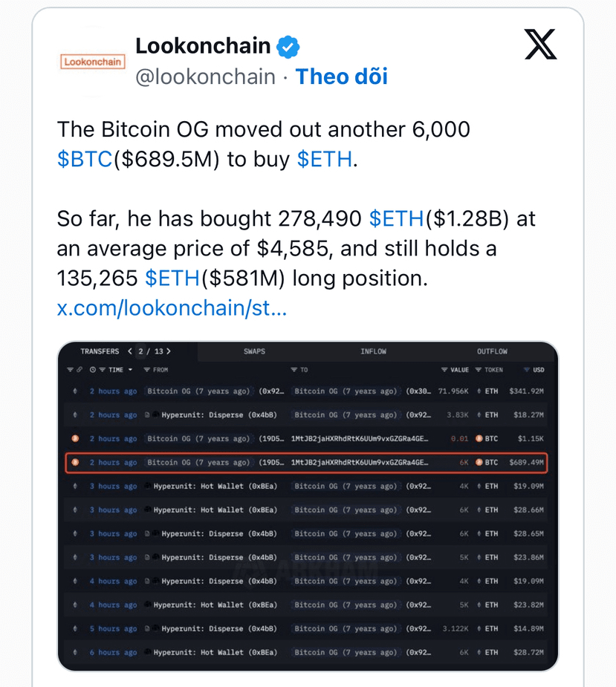Click the BTC token icon of the $1.15K row
Viewport: 616px width, 687px height.
[479, 438]
